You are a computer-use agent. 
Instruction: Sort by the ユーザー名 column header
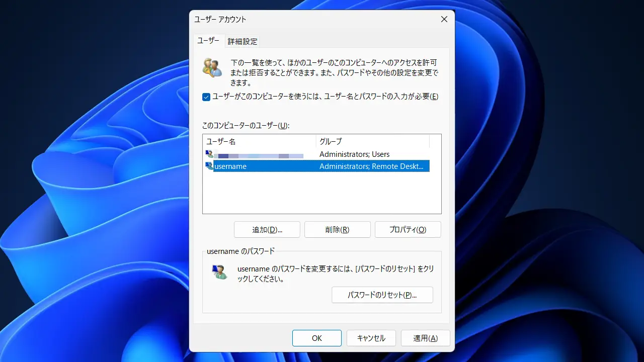click(259, 141)
